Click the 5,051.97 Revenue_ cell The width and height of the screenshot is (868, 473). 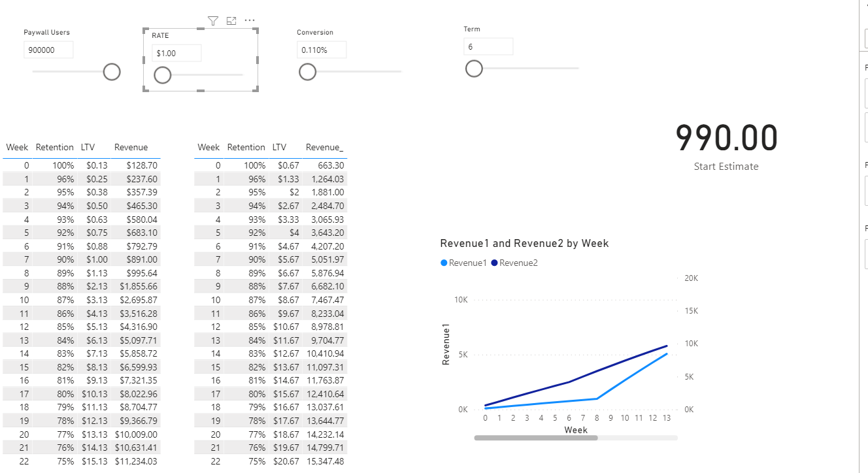329,260
